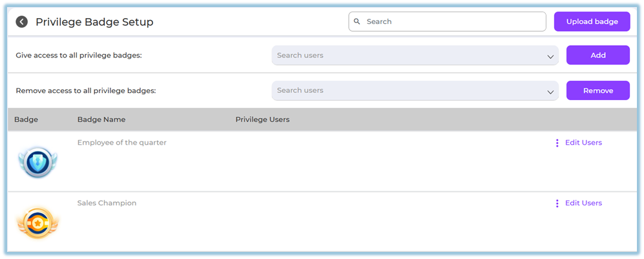Expand the chevron on Remove access user list
Screen dimensions: 644x259
(550, 92)
